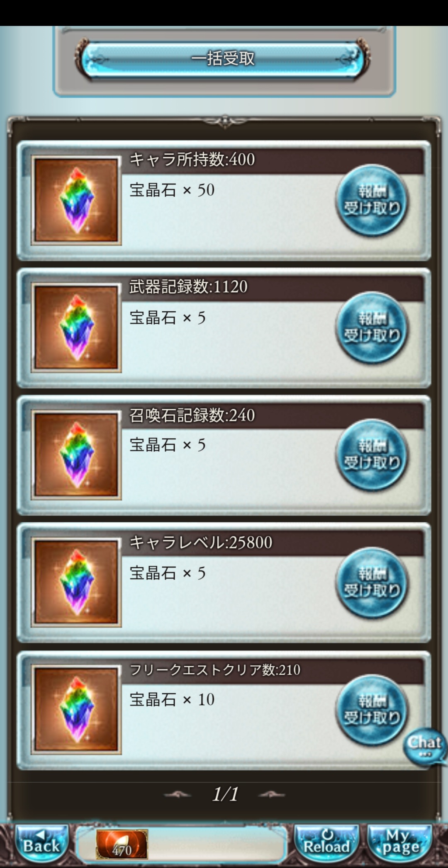Tap crystal icon in 武器記録数 row

coord(76,327)
